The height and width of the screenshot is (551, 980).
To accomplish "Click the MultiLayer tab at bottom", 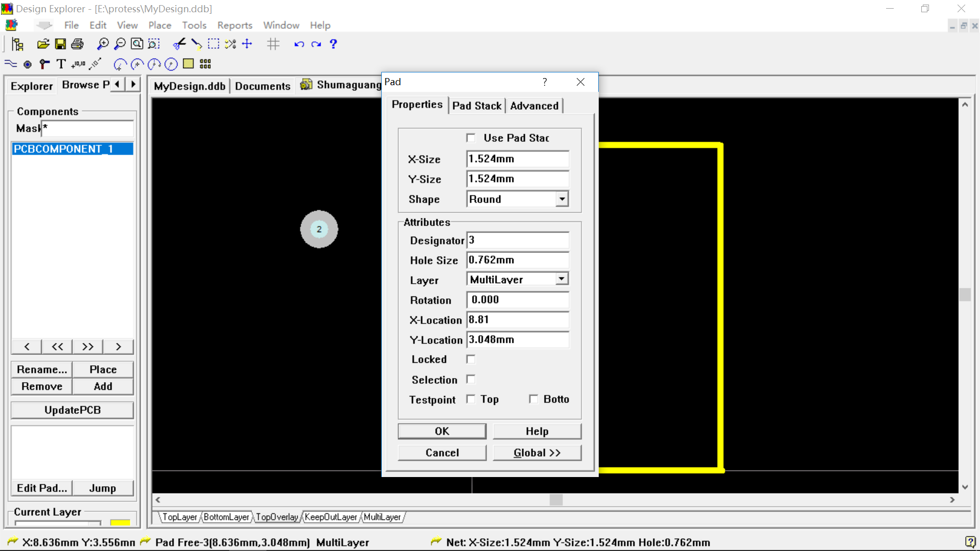I will [382, 517].
